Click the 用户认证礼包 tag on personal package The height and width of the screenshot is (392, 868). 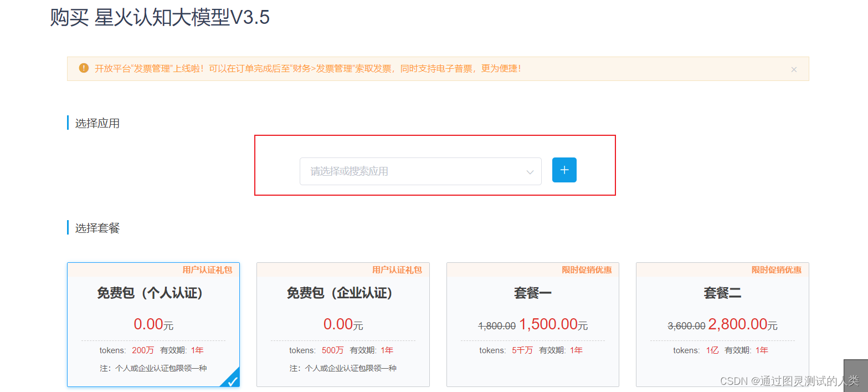(207, 270)
